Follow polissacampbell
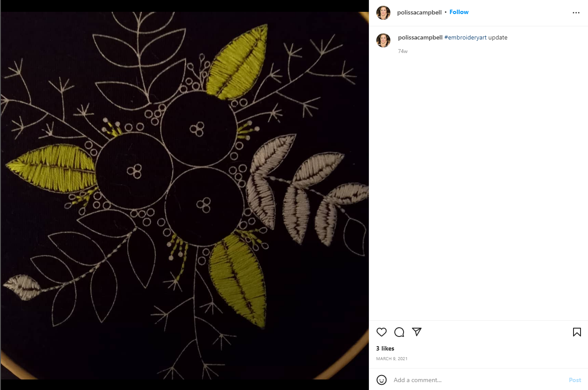This screenshot has width=588, height=390. click(459, 12)
